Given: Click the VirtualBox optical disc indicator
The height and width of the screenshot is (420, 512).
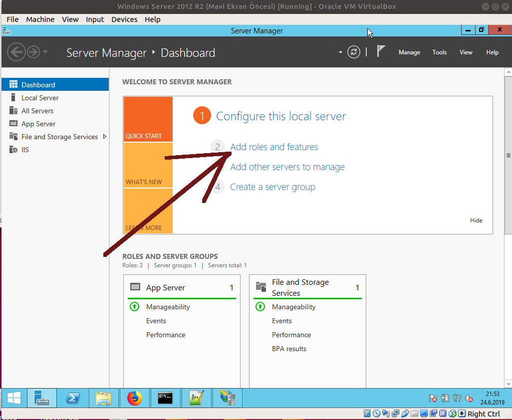Looking at the screenshot, I should tap(376, 414).
